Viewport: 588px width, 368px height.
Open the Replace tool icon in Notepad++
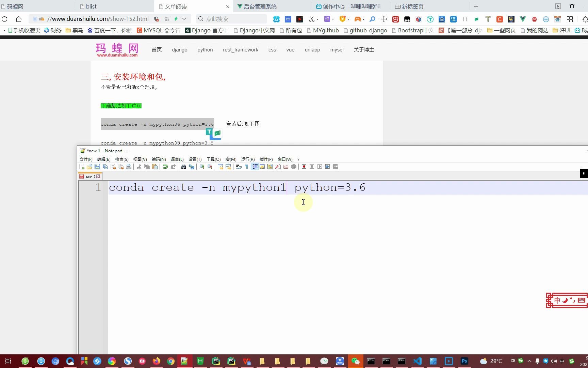click(192, 167)
